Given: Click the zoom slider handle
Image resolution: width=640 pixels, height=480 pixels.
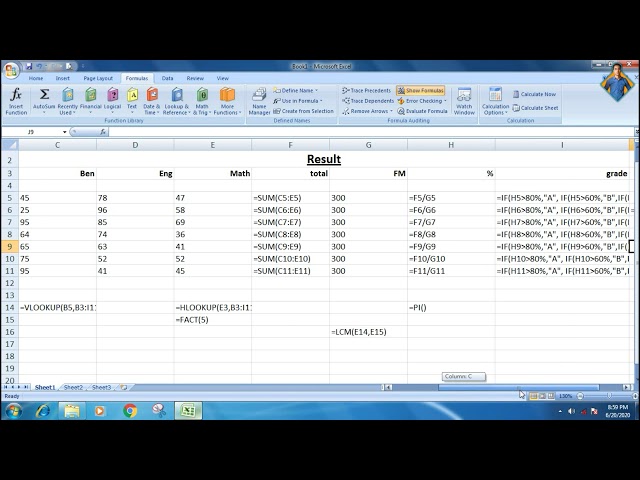Looking at the screenshot, I should coord(609,396).
